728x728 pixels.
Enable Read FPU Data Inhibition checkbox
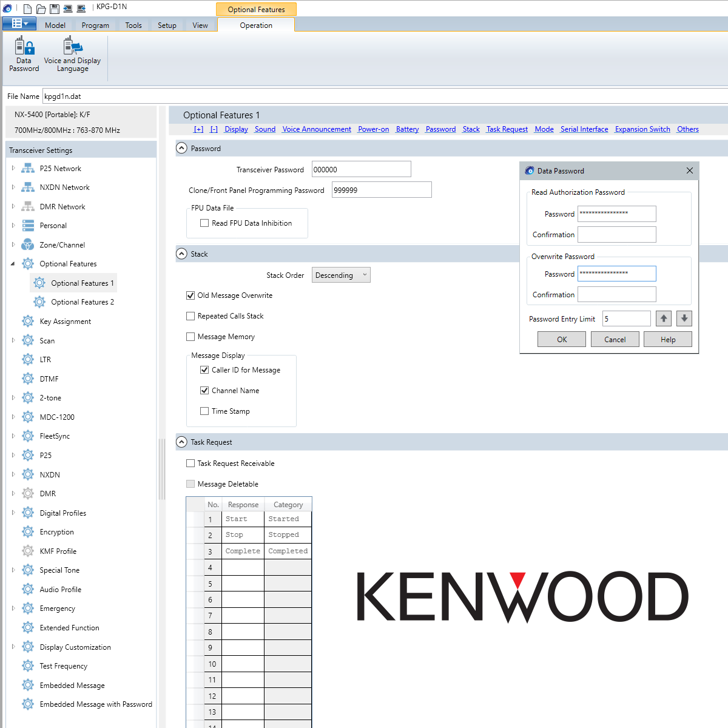click(204, 223)
